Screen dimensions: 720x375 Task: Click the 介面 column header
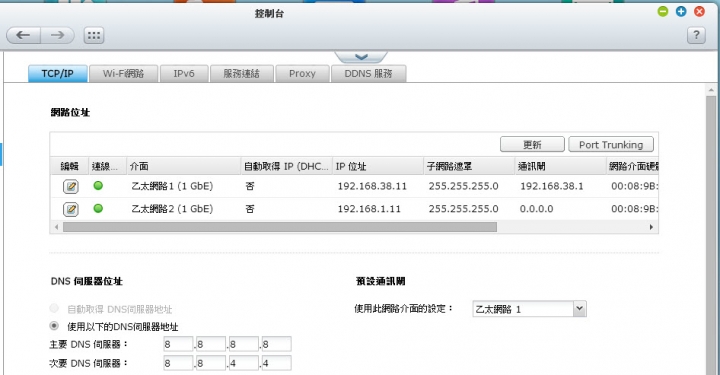coord(184,166)
